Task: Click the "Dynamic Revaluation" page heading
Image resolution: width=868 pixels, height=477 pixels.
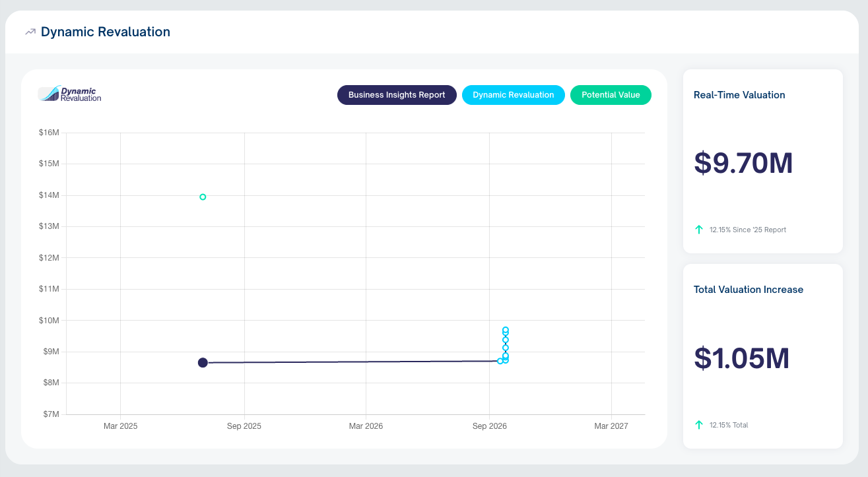Action: [106, 32]
